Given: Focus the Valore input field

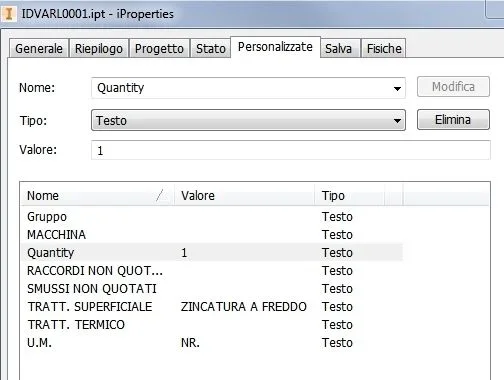Looking at the screenshot, I should 290,150.
